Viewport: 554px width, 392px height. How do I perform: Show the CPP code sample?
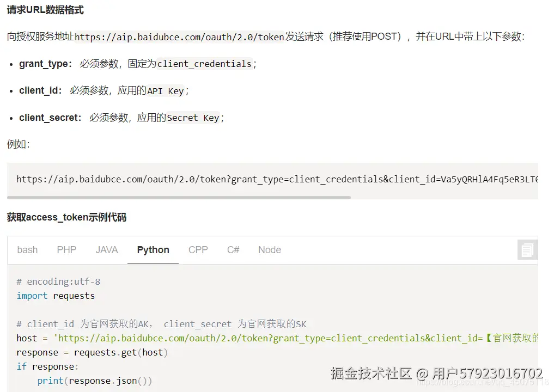(198, 250)
